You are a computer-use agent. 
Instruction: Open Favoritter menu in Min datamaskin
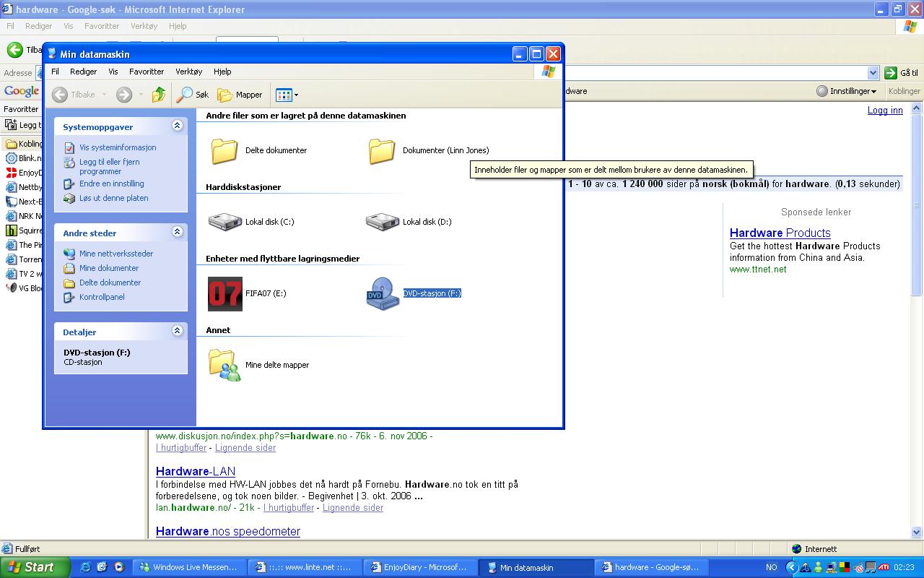(147, 72)
